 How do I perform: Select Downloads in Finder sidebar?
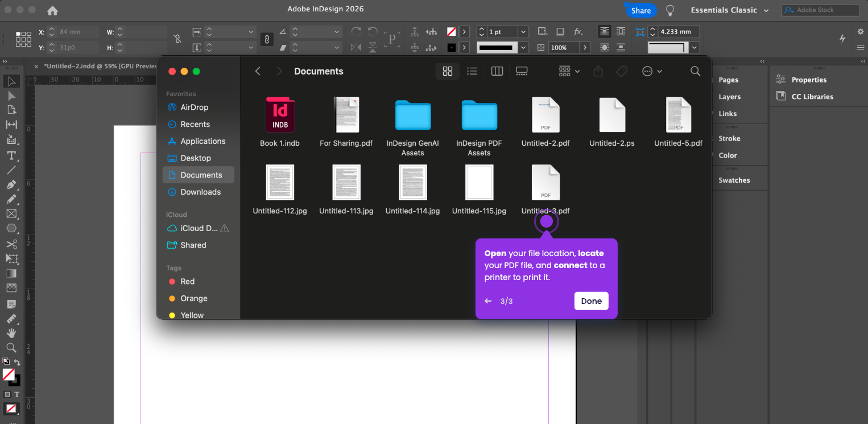(198, 192)
